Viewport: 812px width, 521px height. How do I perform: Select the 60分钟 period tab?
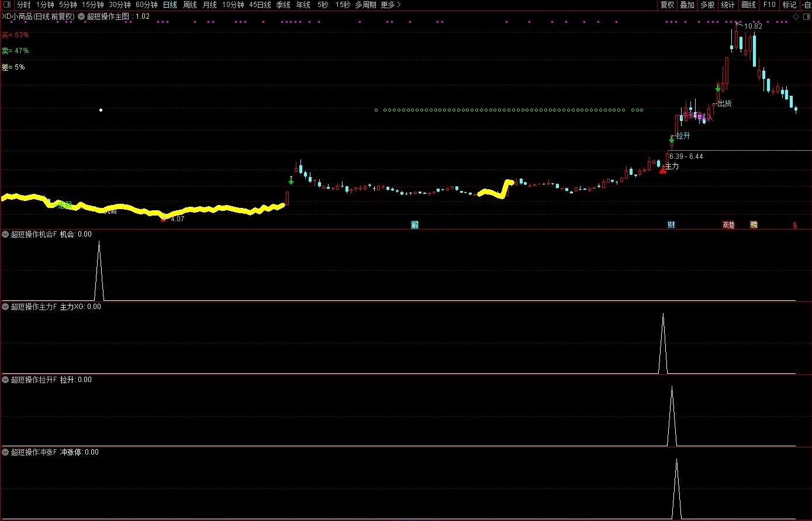(147, 5)
